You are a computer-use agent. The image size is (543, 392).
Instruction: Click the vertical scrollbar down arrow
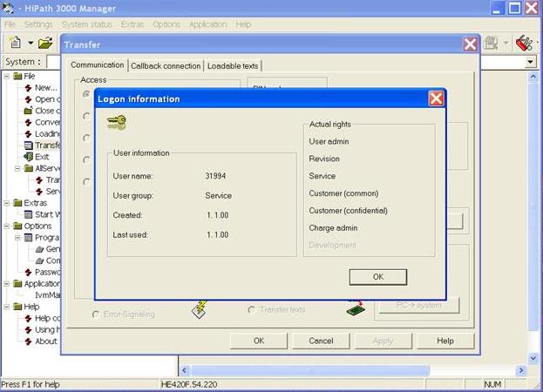[533, 358]
